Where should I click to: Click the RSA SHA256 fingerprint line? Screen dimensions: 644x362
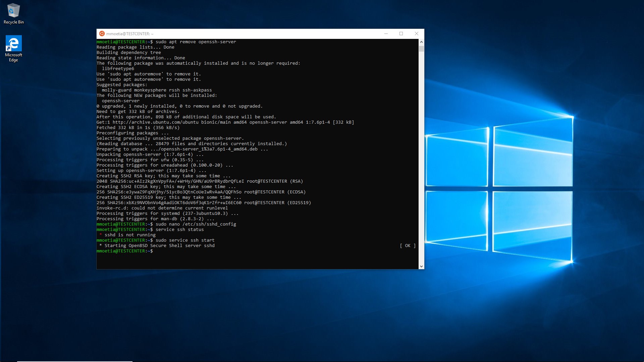pyautogui.click(x=200, y=181)
